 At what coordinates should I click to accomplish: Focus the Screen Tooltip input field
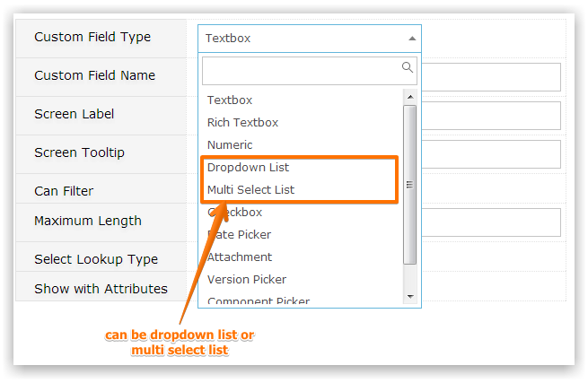[491, 154]
